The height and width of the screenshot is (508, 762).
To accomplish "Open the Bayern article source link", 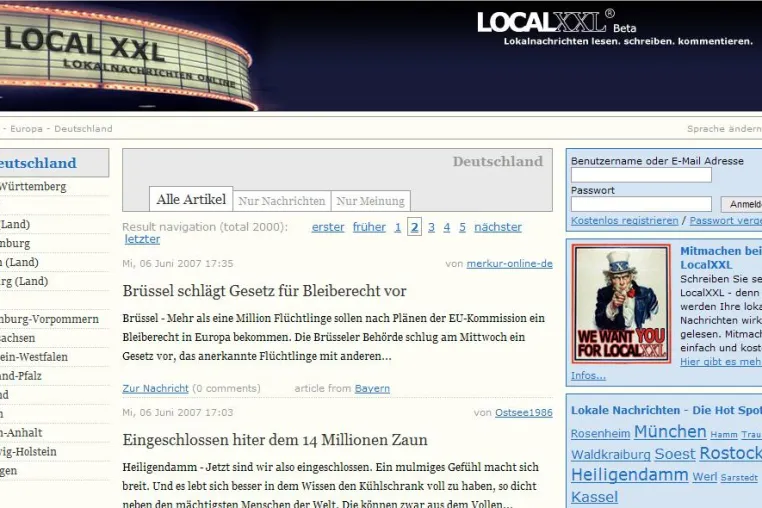I will pyautogui.click(x=372, y=388).
